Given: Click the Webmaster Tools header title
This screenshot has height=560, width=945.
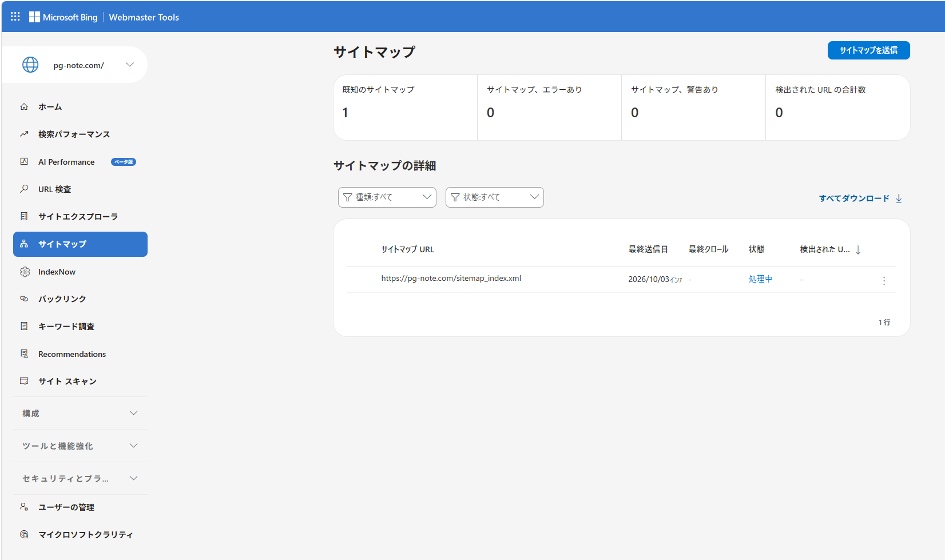Looking at the screenshot, I should click(144, 17).
